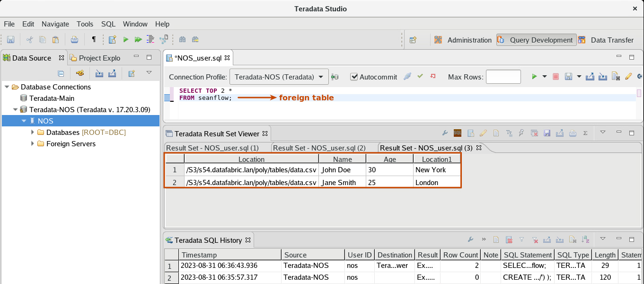Open Data Source panel view menu arrow
Screen dimensions: 644x284
149,72
